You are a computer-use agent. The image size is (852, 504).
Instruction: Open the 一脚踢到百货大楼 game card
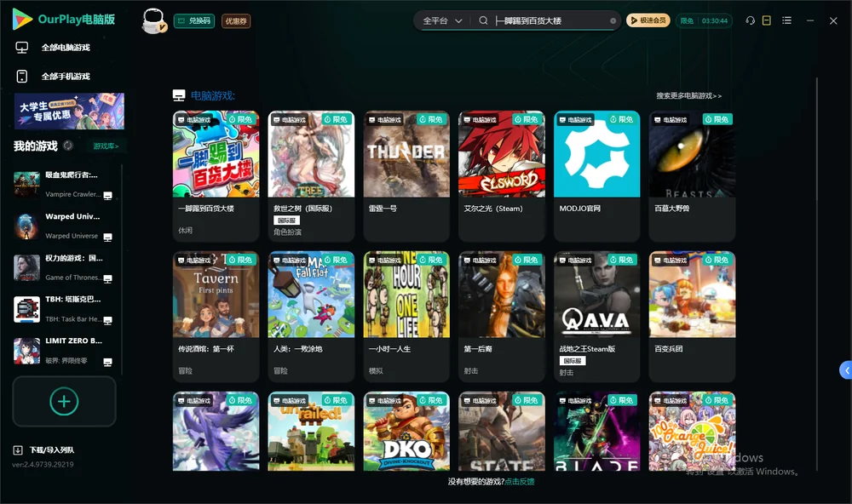click(216, 176)
